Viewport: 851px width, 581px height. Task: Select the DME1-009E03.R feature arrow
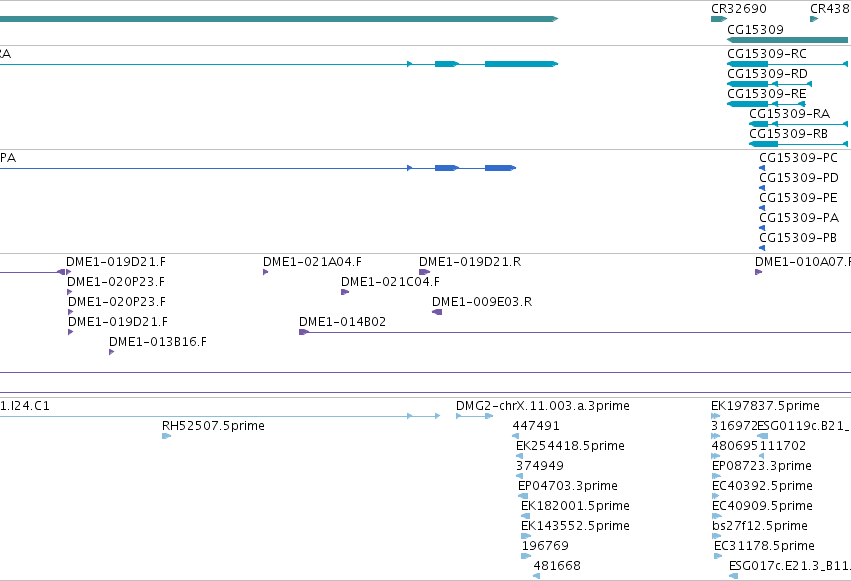tap(437, 312)
